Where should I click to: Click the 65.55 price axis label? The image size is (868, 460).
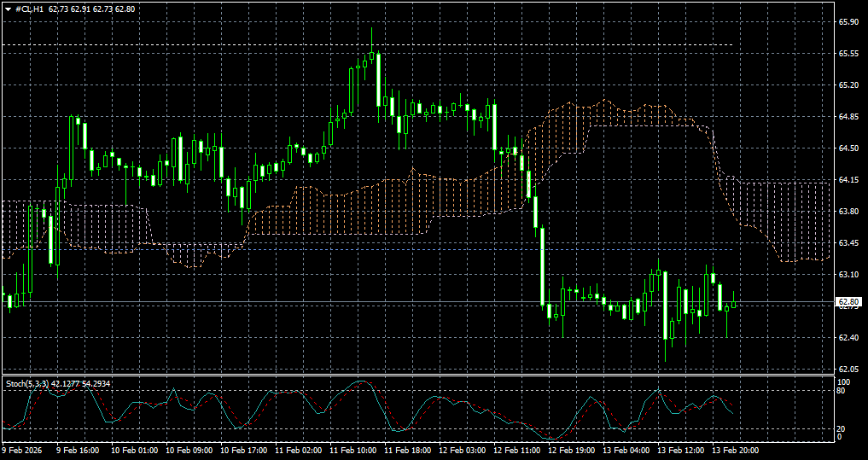click(x=848, y=54)
